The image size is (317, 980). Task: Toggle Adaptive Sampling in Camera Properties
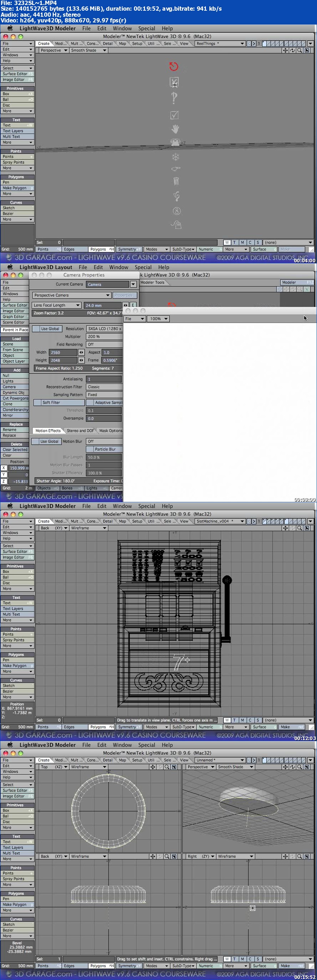105,403
